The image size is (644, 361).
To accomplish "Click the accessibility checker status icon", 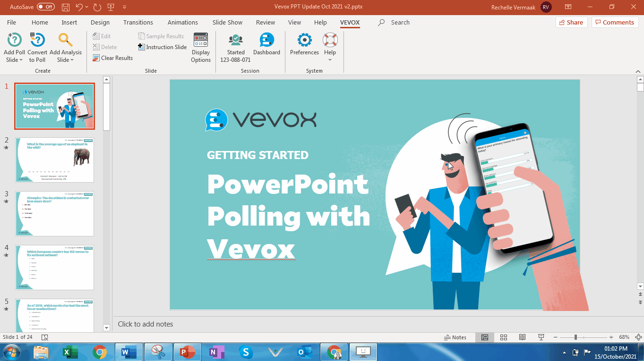I will (45, 337).
